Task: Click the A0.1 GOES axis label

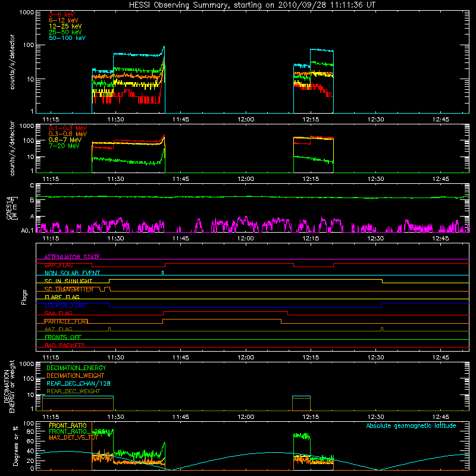Action: [27, 230]
